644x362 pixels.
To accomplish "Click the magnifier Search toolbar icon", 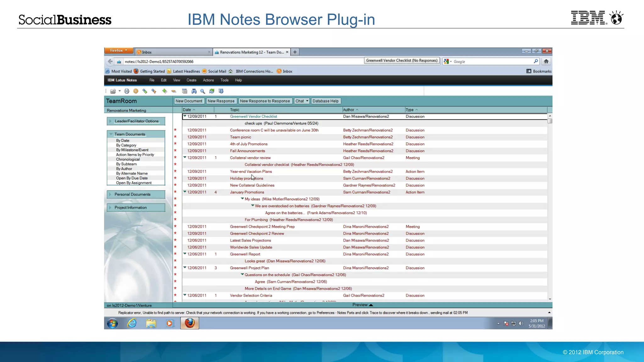I will 203,91.
